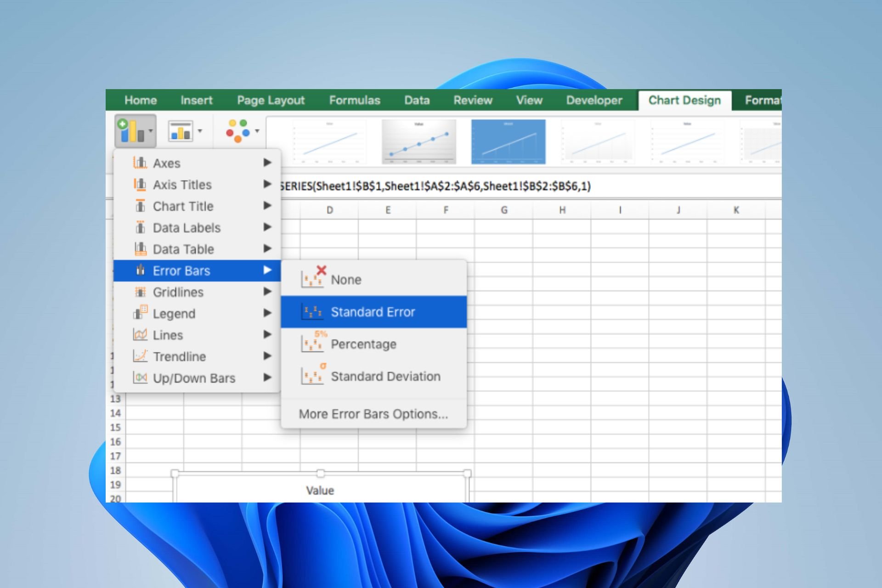Open the Formulas tab
Screen dimensions: 882x588
355,100
